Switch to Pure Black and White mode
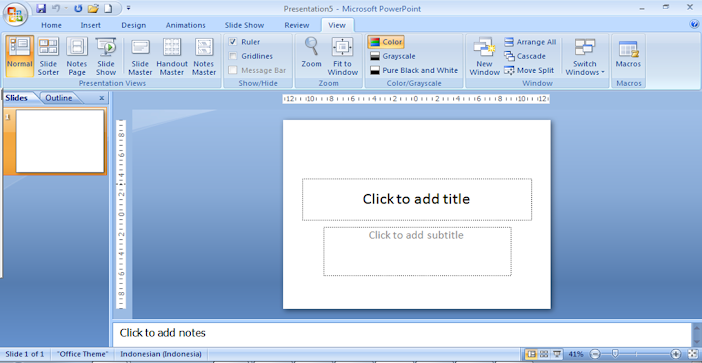 tap(414, 70)
